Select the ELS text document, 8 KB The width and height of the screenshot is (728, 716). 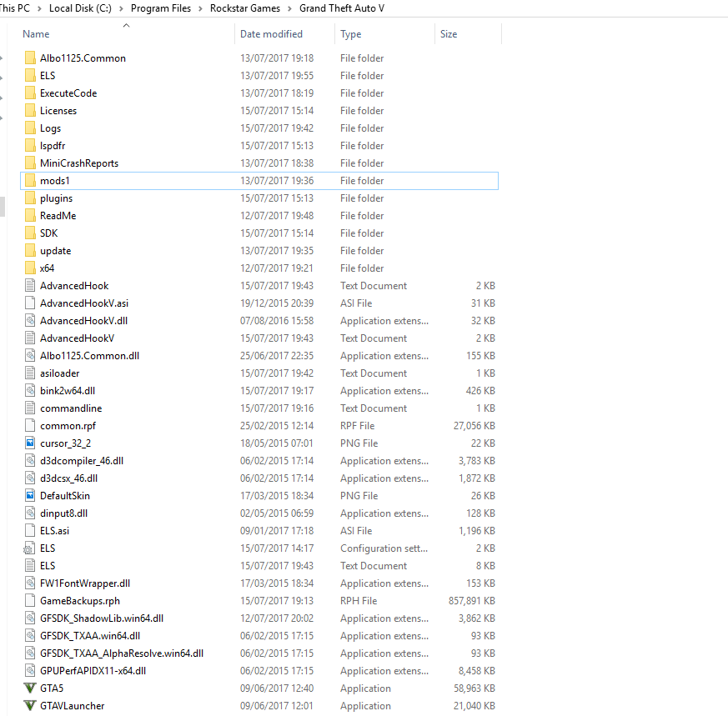coord(48,566)
